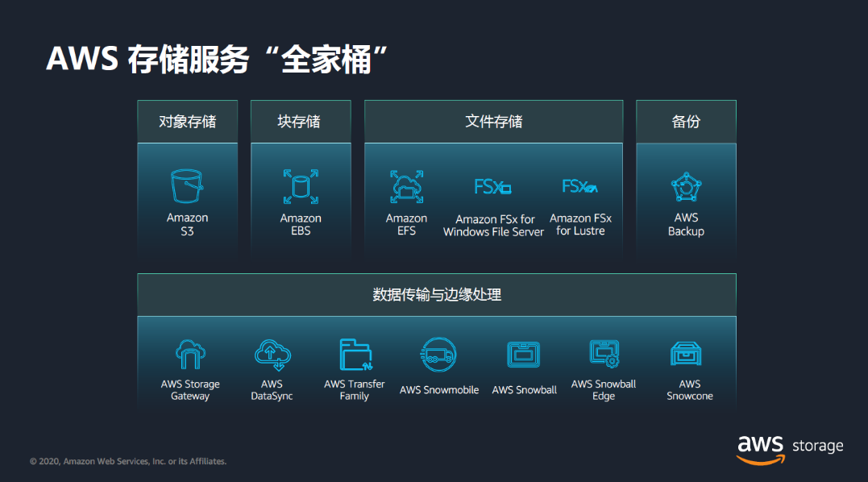Select the Amazon EBS volume icon
Viewport: 868px width, 482px height.
click(301, 186)
